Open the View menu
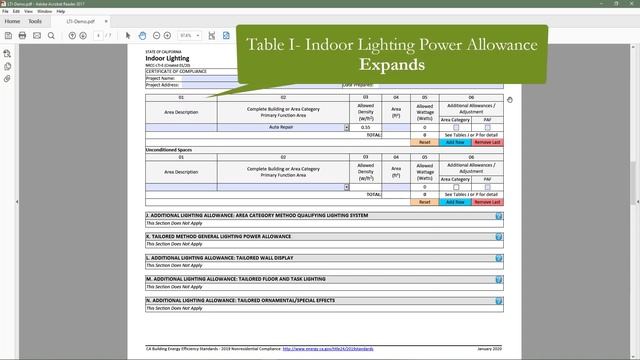640x360 pixels. point(29,11)
